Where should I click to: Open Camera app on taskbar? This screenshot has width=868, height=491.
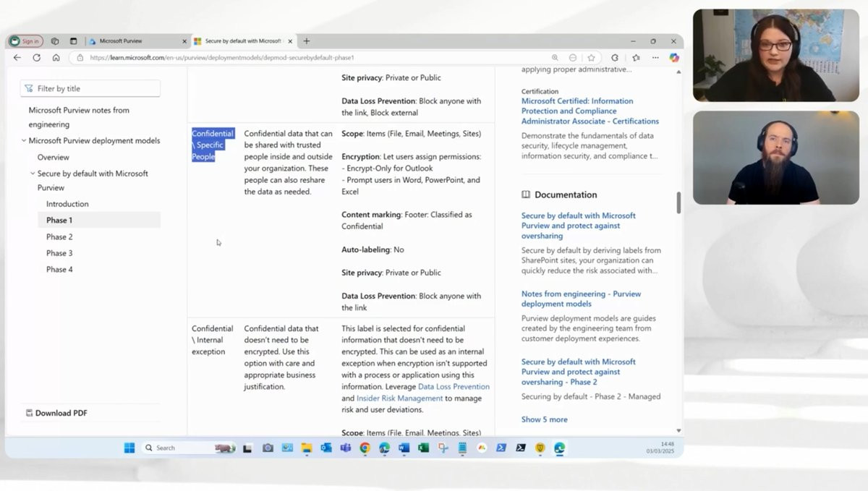point(268,448)
